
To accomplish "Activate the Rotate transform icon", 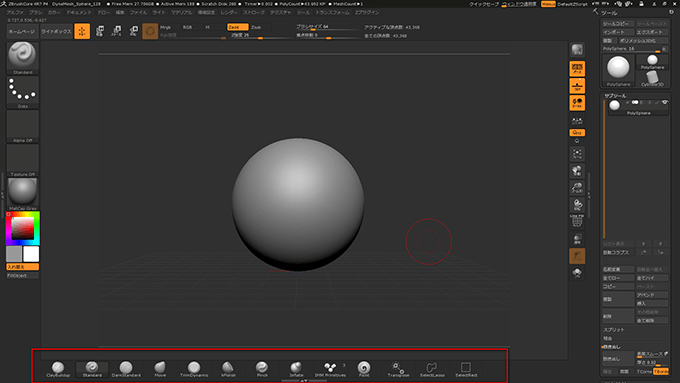I will [134, 31].
